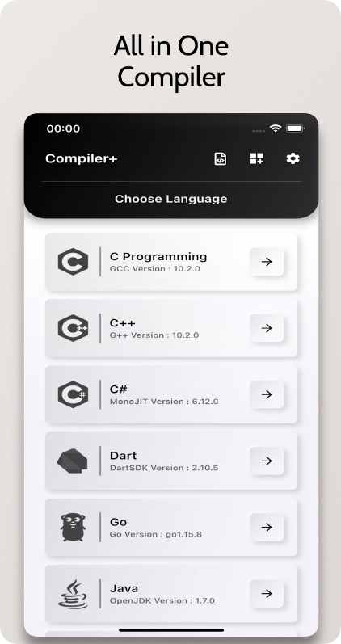Image resolution: width=341 pixels, height=644 pixels.
Task: Select the Choose Language heading
Action: coord(171,200)
